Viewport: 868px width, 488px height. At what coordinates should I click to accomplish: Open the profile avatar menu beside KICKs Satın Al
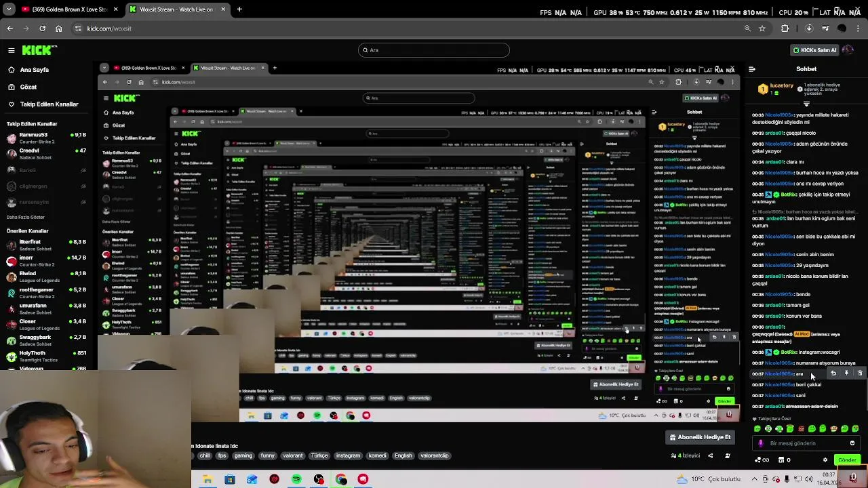(x=848, y=50)
